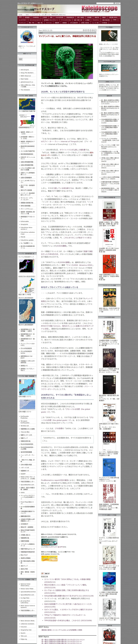Image resolution: width=138 pixels, height=644 pixels.
Task: Open the RSS feed icon beside the post date
Action: [x=84, y=30]
